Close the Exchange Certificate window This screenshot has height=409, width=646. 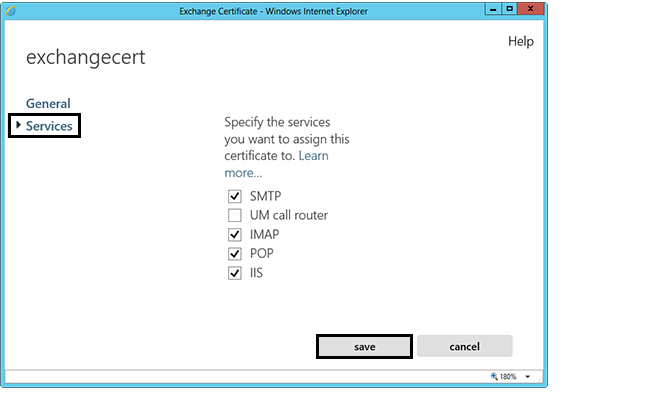pyautogui.click(x=531, y=9)
